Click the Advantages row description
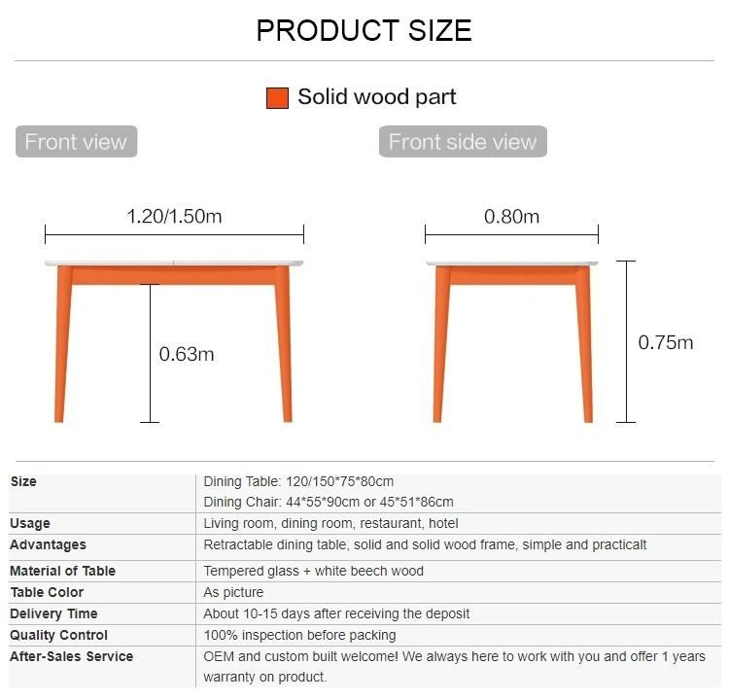Screen dimensions: 729x700 (x=425, y=544)
